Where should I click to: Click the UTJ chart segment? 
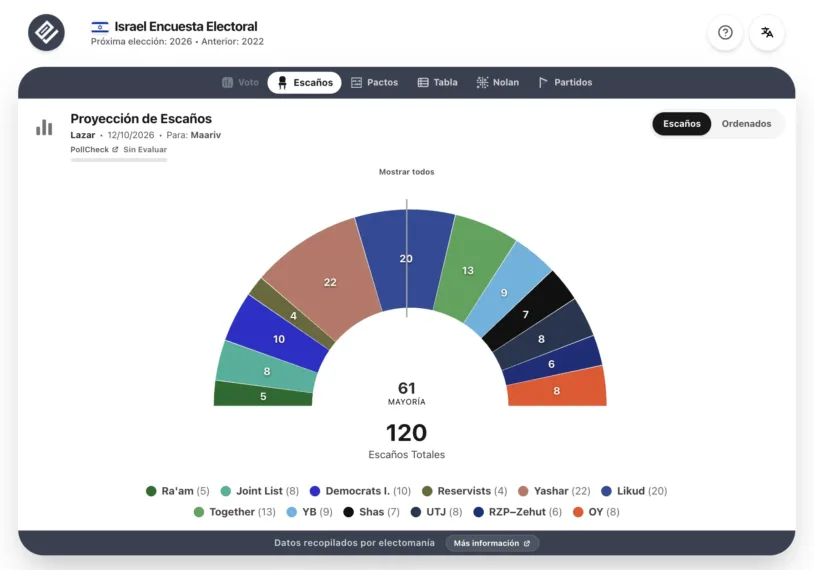542,338
